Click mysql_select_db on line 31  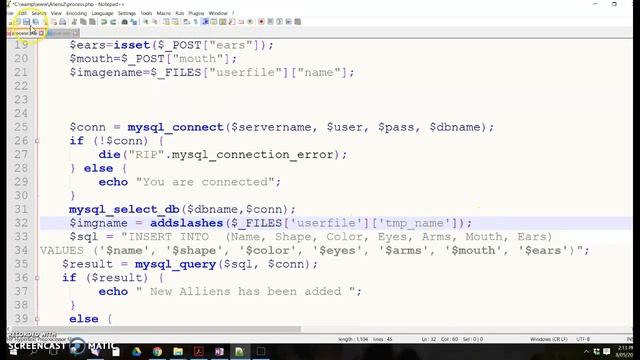point(124,209)
